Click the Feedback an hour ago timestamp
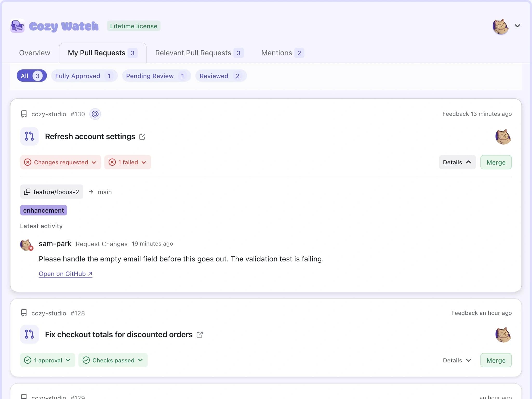This screenshot has height=399, width=532. tap(481, 313)
